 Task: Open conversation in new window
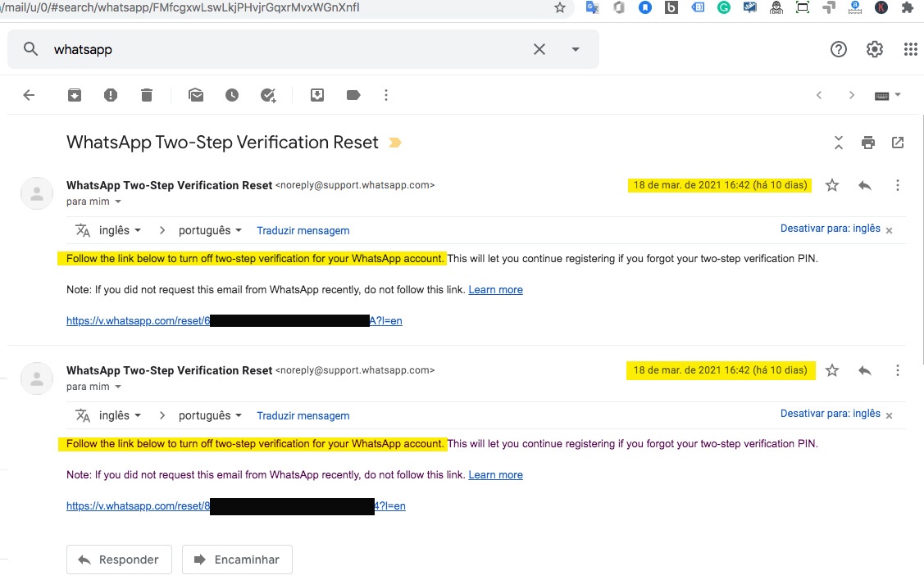pos(898,143)
